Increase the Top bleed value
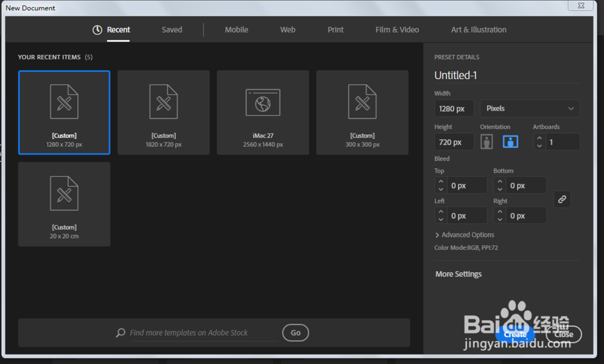 click(441, 181)
